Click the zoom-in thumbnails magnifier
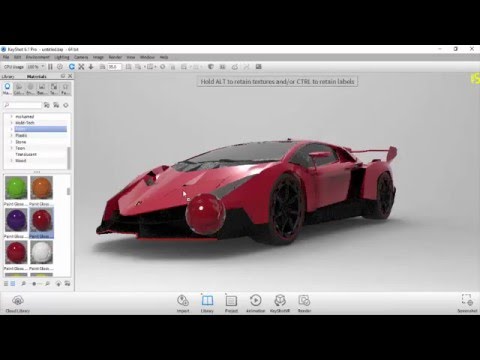Screen dimensions: 480x360 [47, 284]
